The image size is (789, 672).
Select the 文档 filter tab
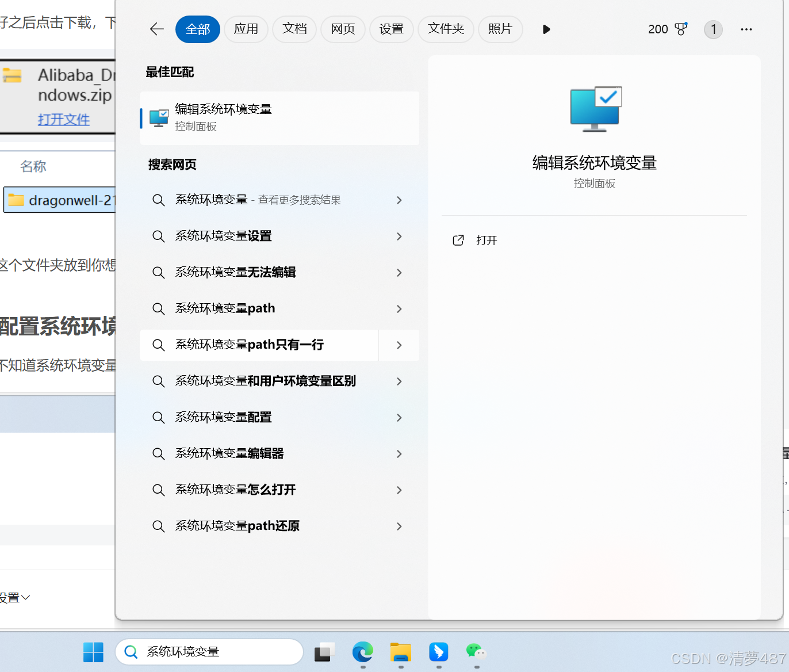[x=294, y=29]
